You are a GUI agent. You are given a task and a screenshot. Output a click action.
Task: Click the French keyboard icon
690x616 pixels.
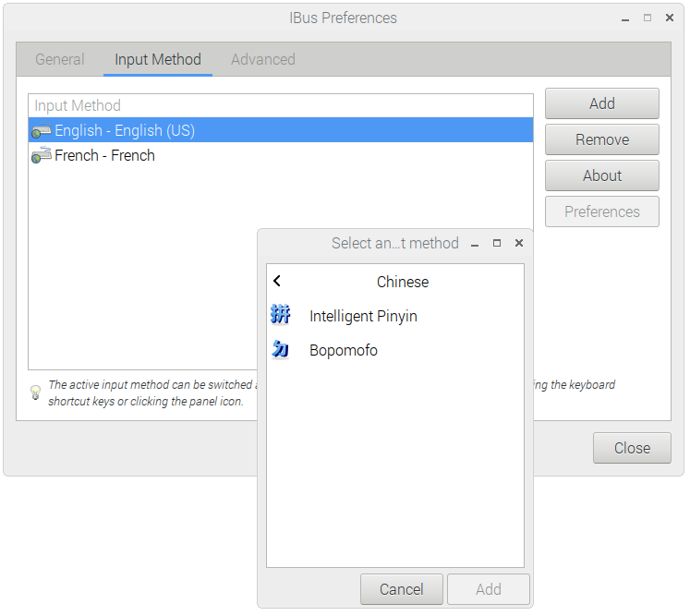click(42, 155)
